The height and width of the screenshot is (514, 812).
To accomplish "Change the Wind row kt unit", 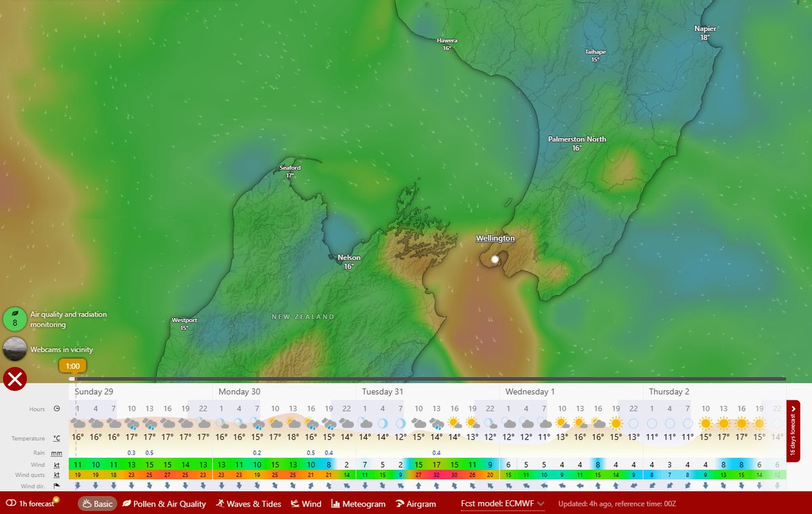I will pos(57,465).
